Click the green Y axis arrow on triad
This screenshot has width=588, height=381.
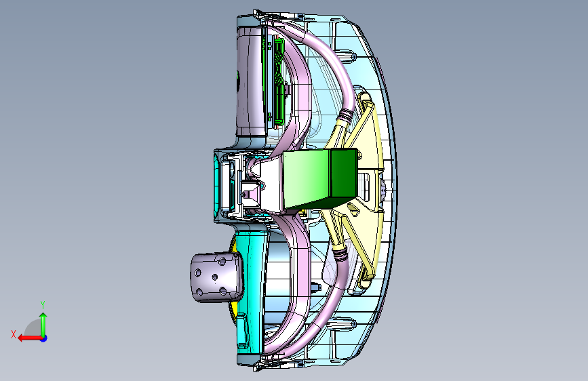[x=43, y=324]
